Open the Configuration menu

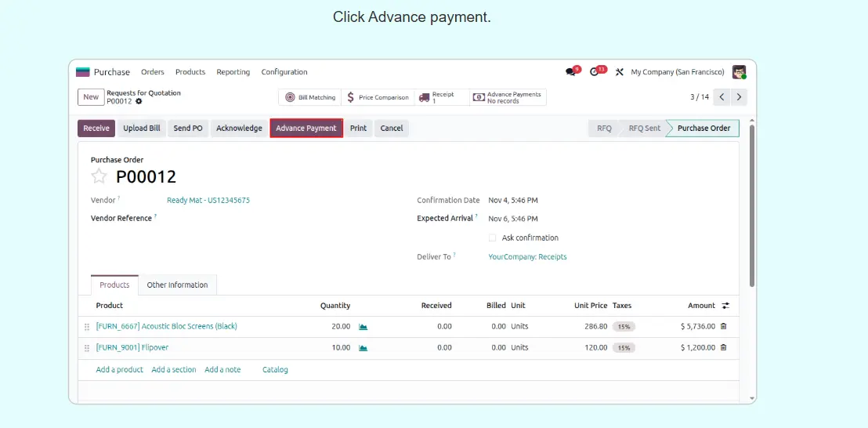(284, 72)
